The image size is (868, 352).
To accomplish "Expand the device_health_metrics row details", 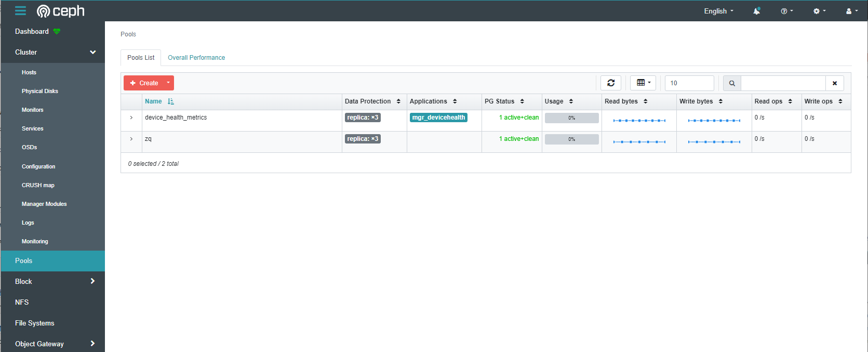I will [x=131, y=118].
